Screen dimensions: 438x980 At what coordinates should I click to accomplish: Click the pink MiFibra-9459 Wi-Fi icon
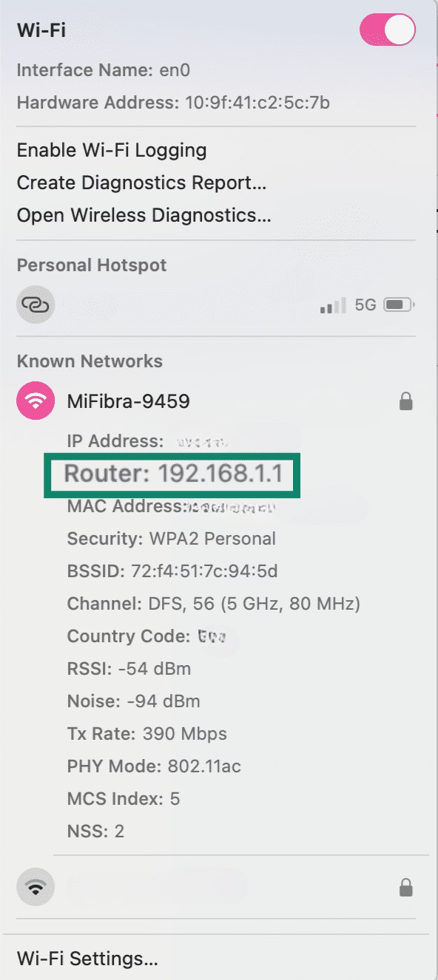tap(36, 401)
